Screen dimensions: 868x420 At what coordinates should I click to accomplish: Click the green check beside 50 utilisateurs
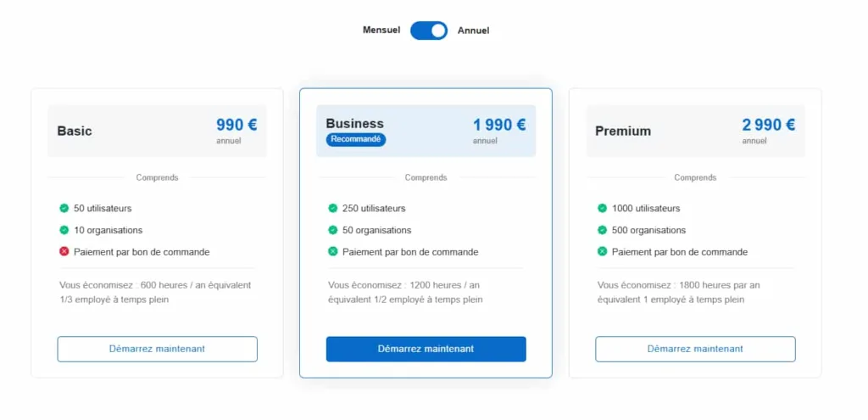click(64, 208)
